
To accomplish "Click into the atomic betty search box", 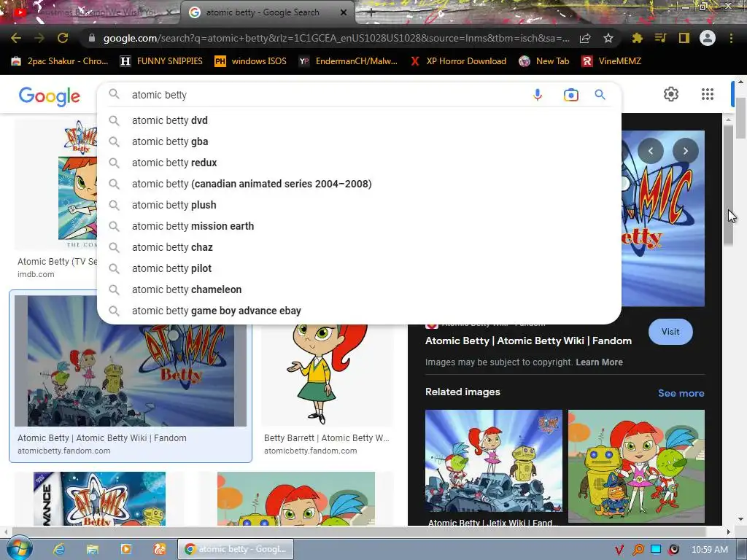I will coord(324,95).
